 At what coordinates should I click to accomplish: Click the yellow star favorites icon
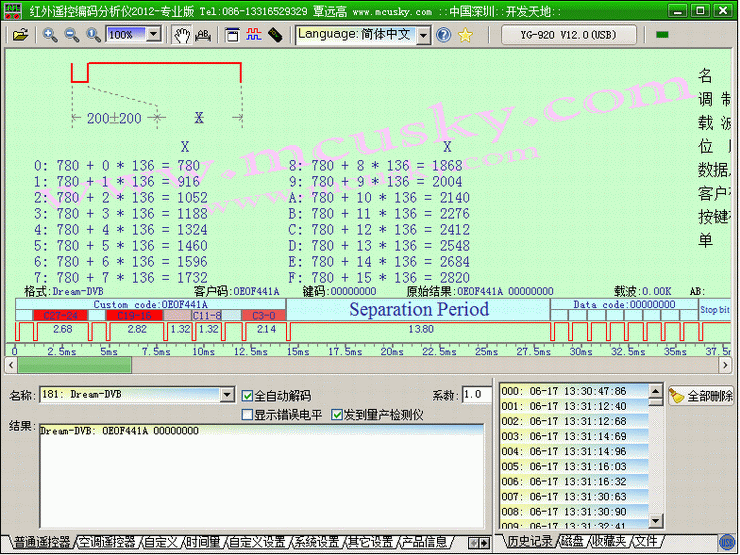465,34
